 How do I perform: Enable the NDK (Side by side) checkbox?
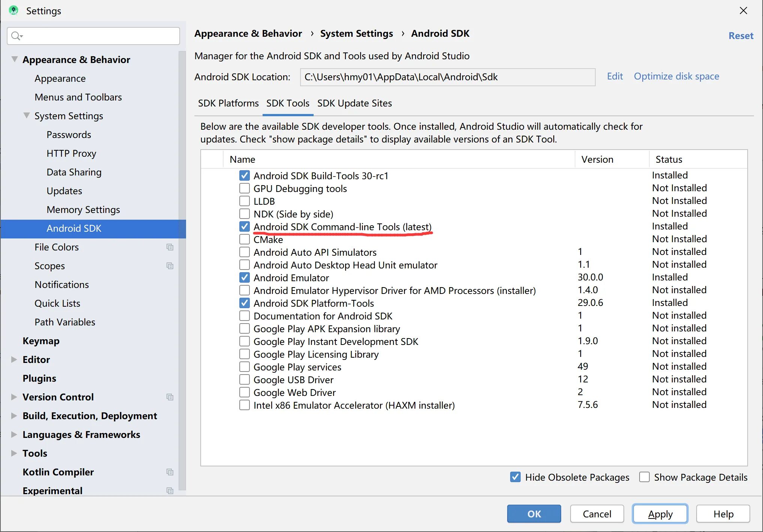pos(245,214)
